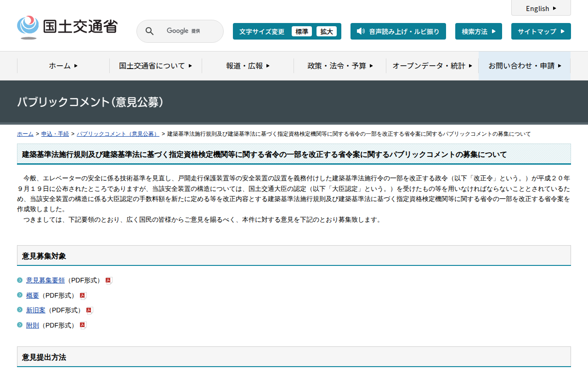The width and height of the screenshot is (588, 368).
Task: Click the PDF icon next to 意見募集要領
Action: [108, 281]
